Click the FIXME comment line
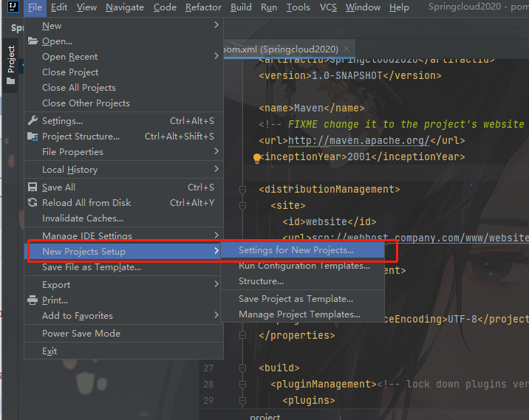529x420 pixels. 393,125
